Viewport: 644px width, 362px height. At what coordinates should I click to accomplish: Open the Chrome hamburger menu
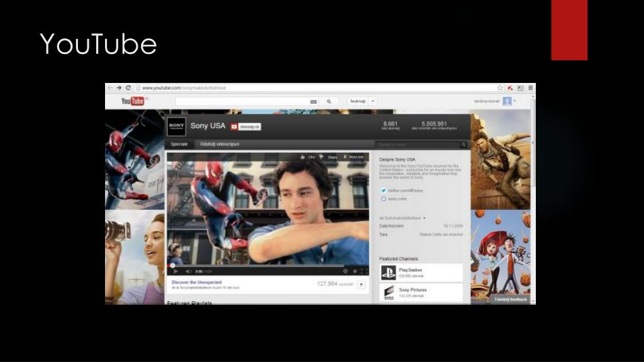[531, 88]
